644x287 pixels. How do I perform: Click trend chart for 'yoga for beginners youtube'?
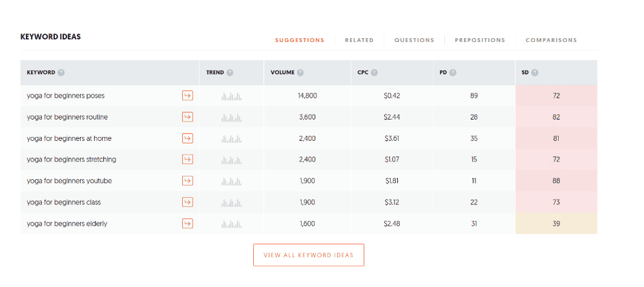click(x=231, y=181)
